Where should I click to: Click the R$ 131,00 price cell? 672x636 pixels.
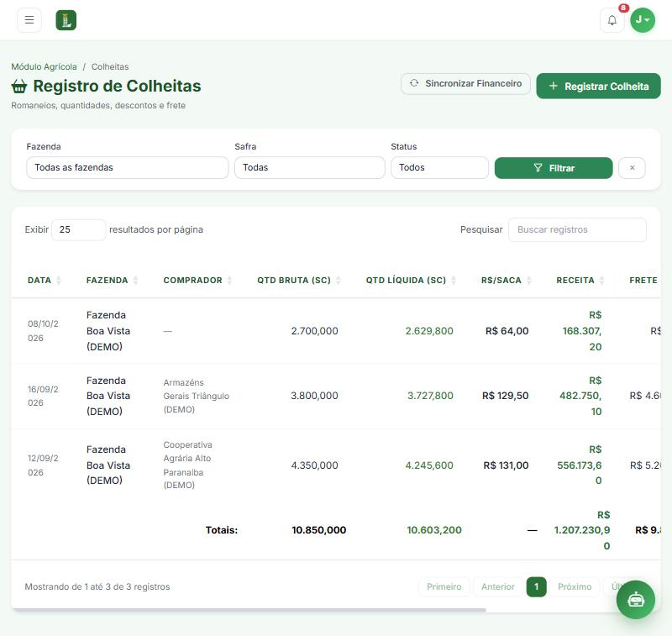pyautogui.click(x=506, y=465)
